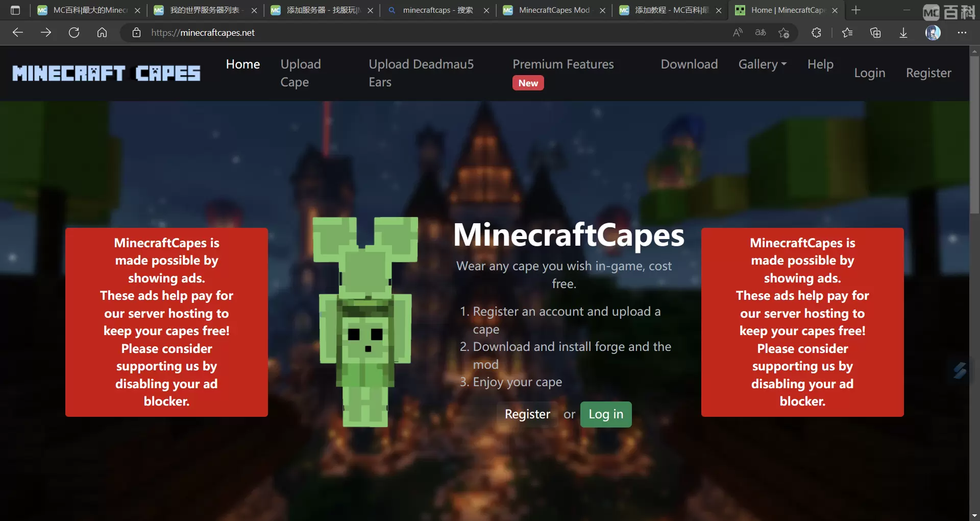Close the minecraftcaps search tab

pyautogui.click(x=486, y=10)
